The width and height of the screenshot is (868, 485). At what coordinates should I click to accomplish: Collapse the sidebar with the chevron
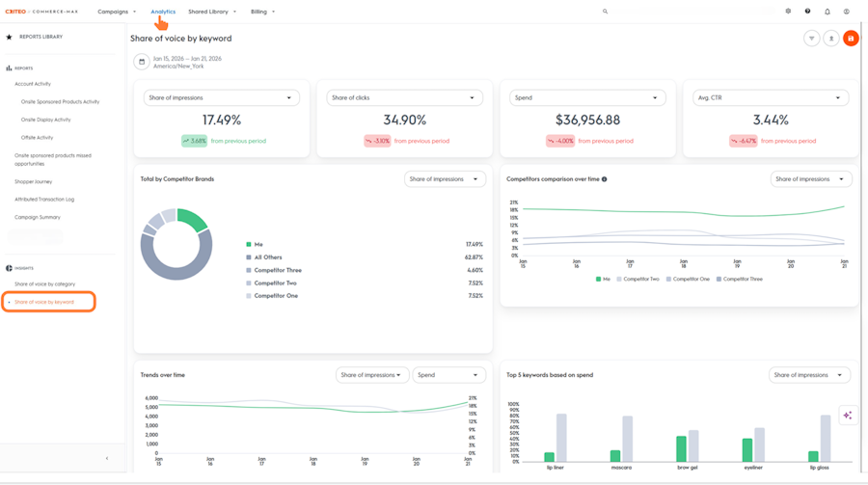107,458
